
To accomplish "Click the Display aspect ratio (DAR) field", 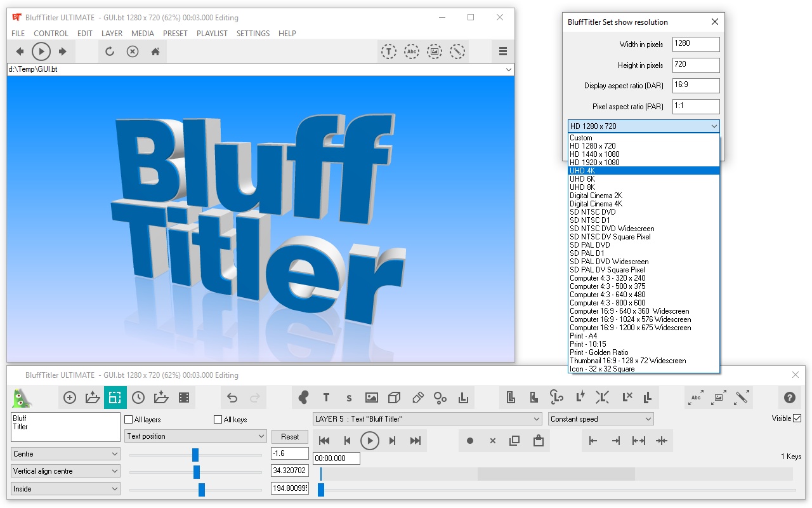I will pyautogui.click(x=695, y=86).
